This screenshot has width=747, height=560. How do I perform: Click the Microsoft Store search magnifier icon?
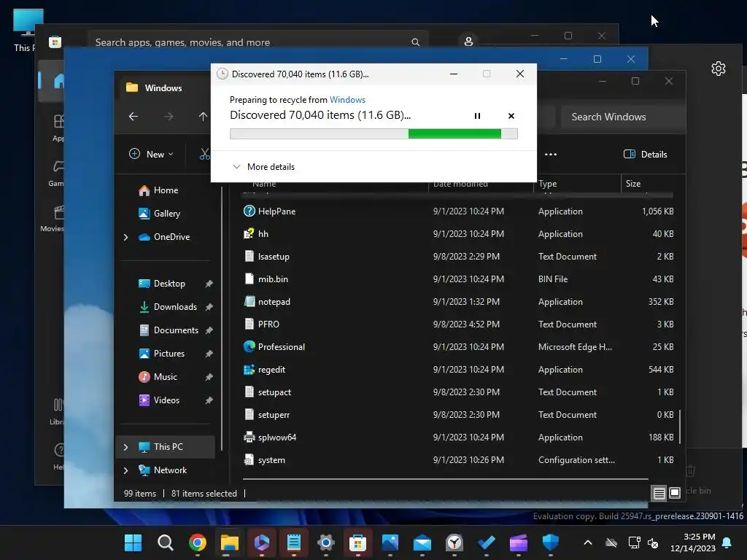415,42
